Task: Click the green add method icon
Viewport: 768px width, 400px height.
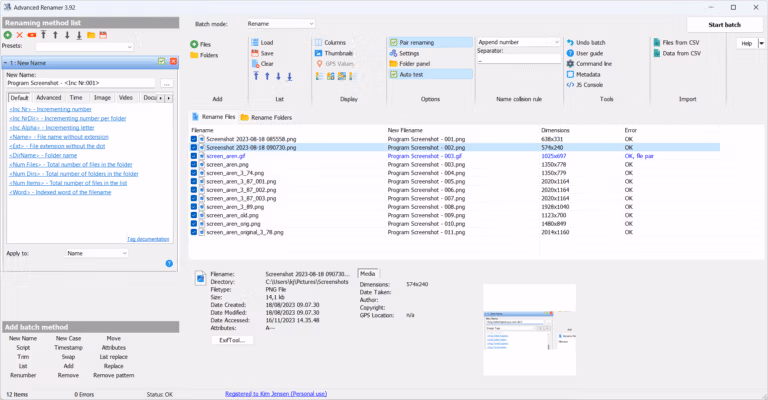Action: [8, 35]
